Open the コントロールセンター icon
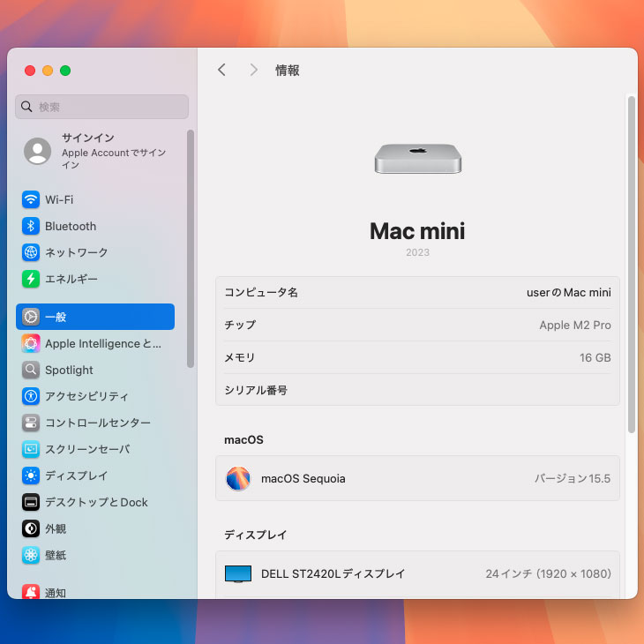 (x=31, y=423)
